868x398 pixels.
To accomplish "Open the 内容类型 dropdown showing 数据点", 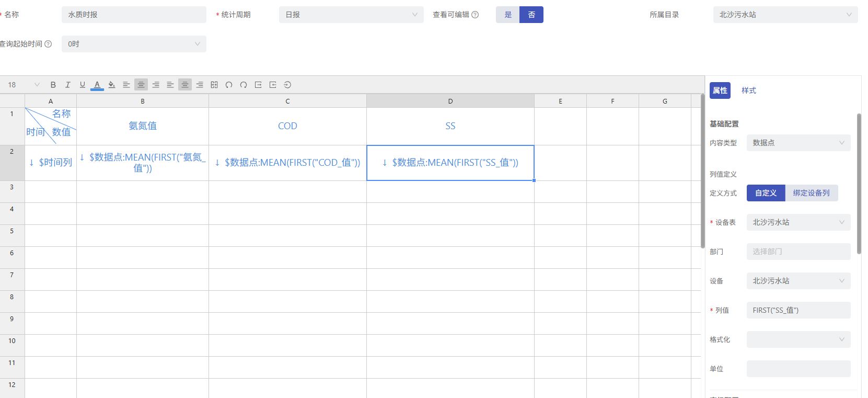I will click(798, 143).
